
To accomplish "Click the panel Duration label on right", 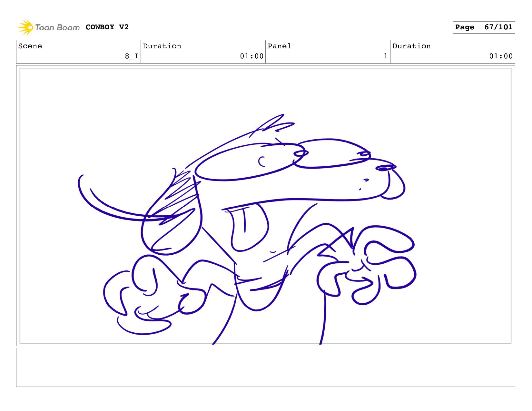I will pos(411,46).
